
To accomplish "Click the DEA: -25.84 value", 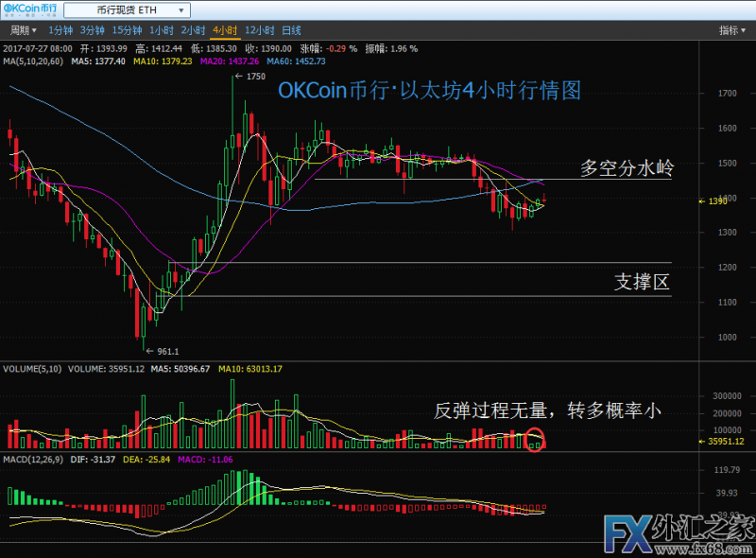I will click(x=146, y=460).
